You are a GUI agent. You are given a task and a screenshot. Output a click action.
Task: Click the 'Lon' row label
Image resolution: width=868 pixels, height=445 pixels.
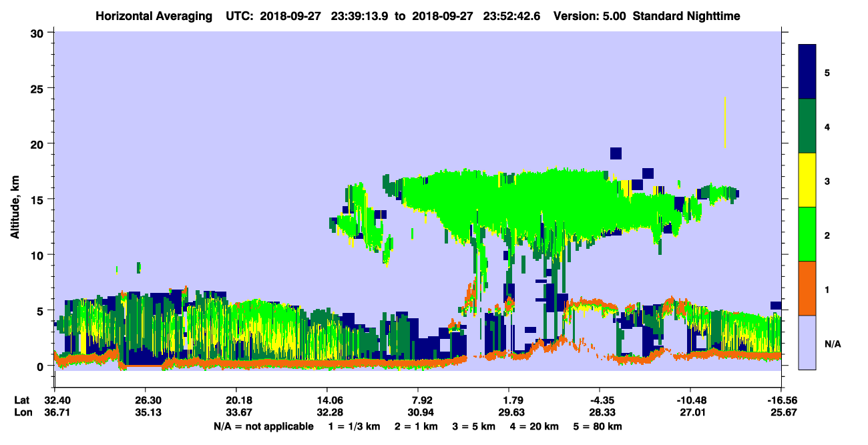23,412
